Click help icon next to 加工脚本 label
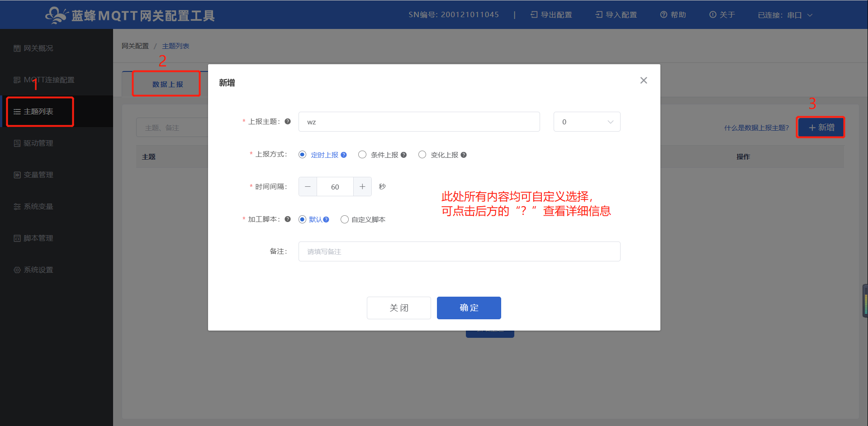This screenshot has height=426, width=868. [x=288, y=219]
